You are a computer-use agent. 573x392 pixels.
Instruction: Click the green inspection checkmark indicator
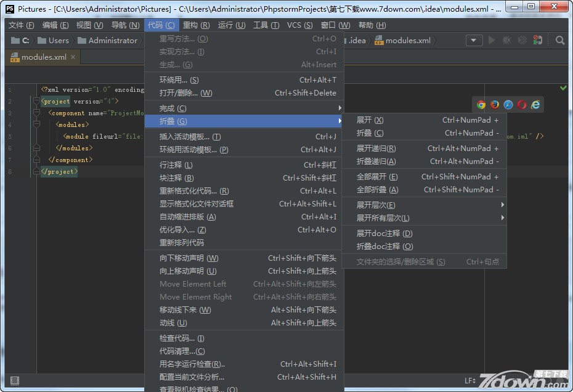pos(563,89)
